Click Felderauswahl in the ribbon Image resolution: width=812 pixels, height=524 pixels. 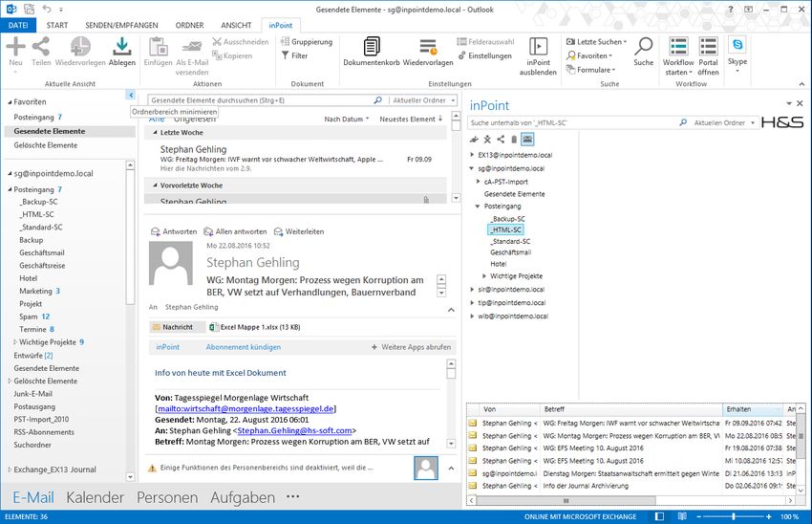click(x=485, y=41)
